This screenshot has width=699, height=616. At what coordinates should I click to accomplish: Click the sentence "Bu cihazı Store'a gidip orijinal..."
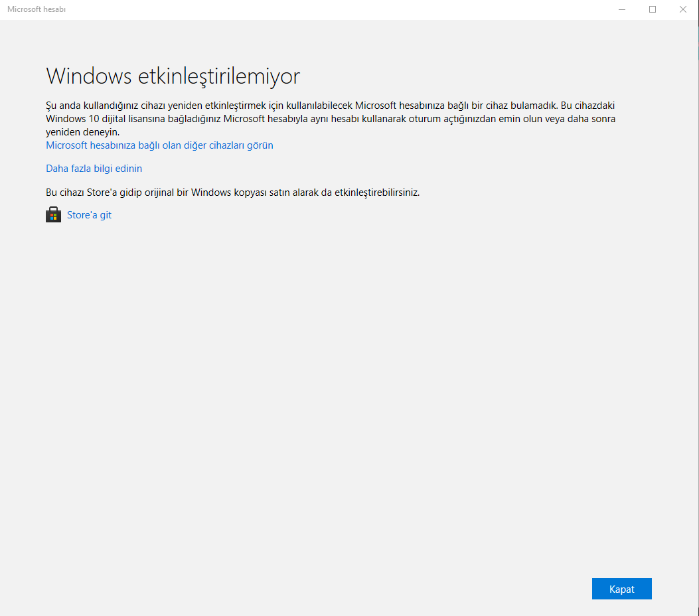(233, 193)
